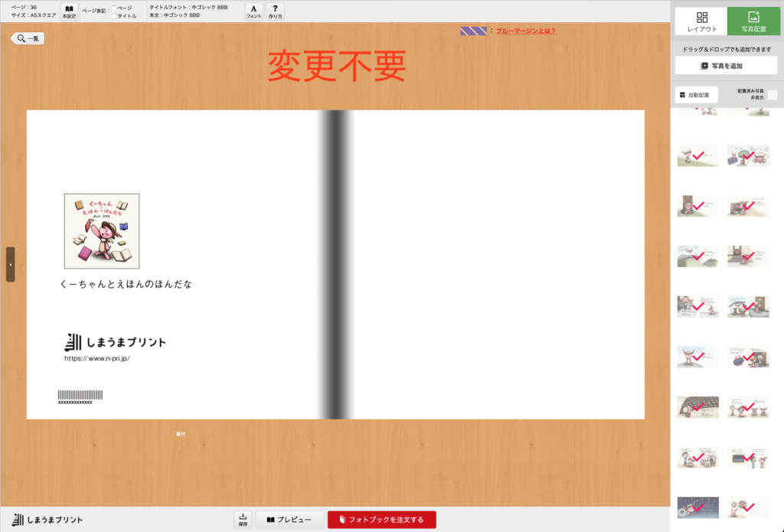Select the book cover image on the page
The width and height of the screenshot is (784, 532).
coord(102,230)
